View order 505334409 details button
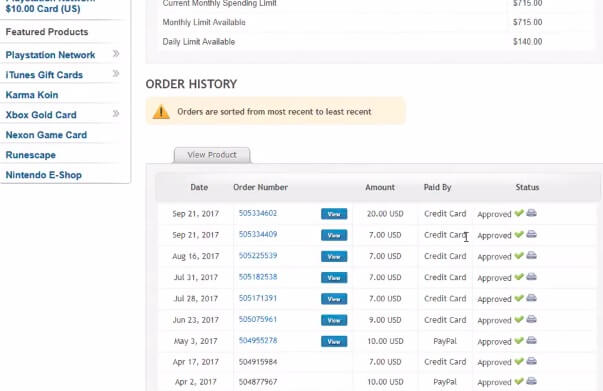603x391 pixels. coord(334,235)
